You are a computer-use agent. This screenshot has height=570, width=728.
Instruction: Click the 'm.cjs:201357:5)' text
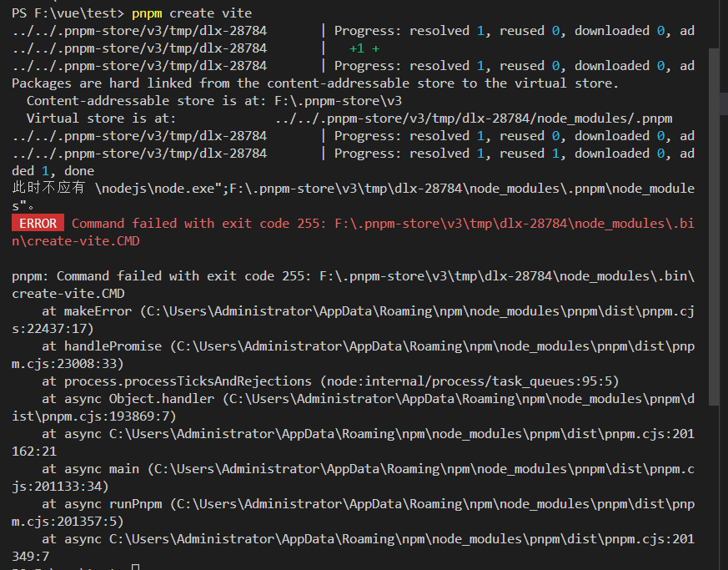point(68,522)
